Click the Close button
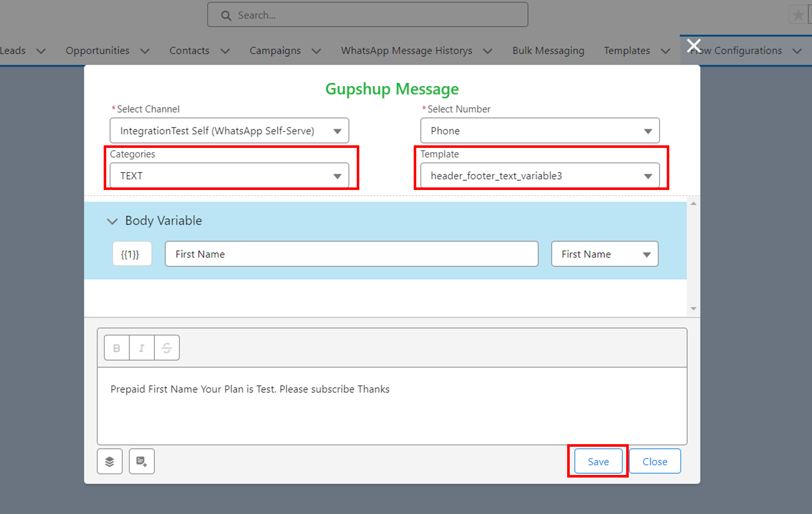812x514 pixels. coord(655,461)
